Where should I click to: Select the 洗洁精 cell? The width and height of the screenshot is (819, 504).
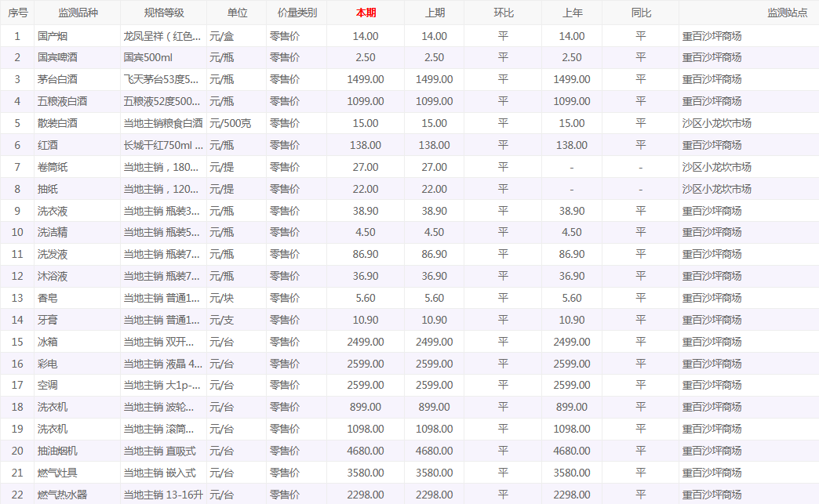pos(53,232)
